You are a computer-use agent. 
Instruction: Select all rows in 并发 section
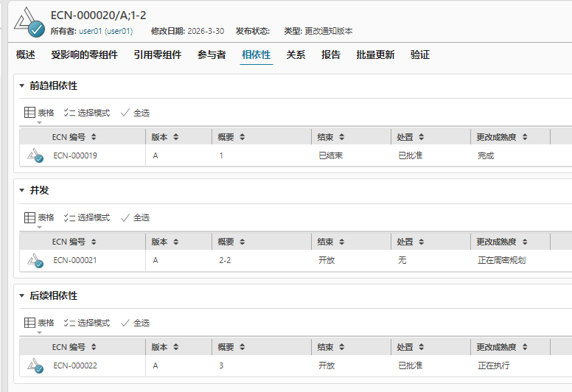(135, 217)
